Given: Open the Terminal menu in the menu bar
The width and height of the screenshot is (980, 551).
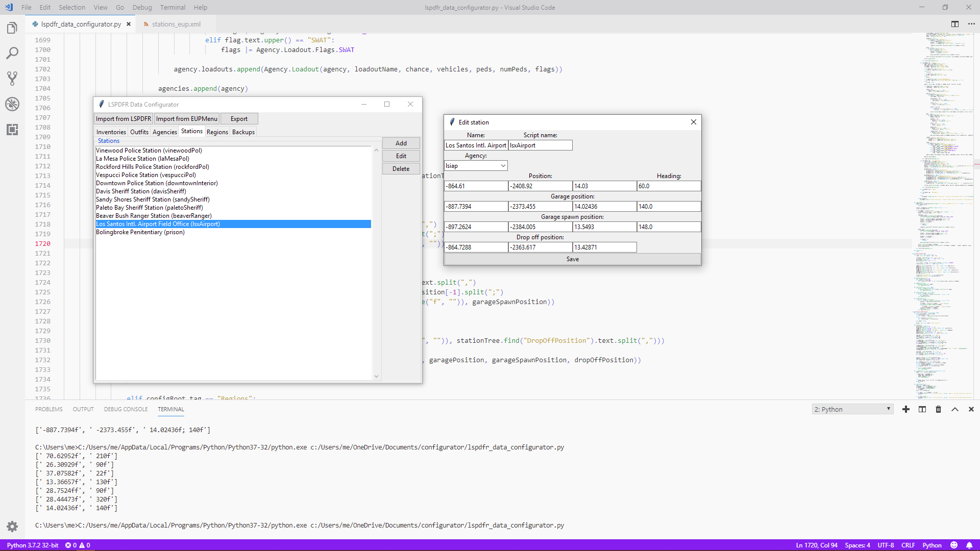Looking at the screenshot, I should click(173, 7).
